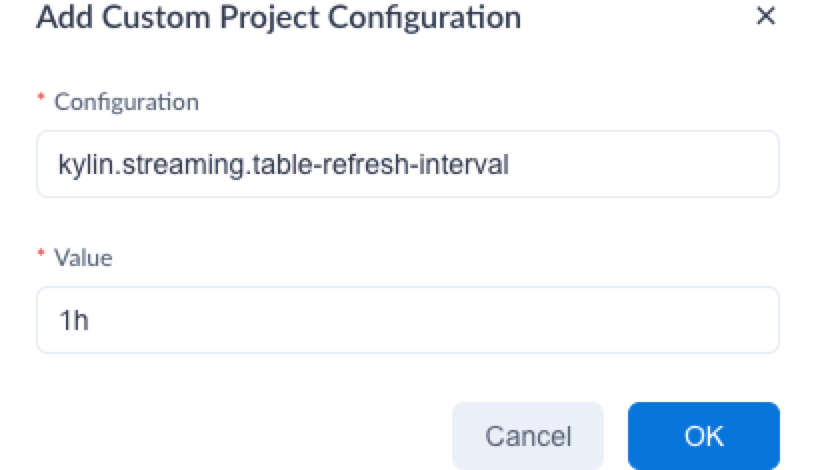Click the Value field label
The height and width of the screenshot is (470, 816).
(x=83, y=257)
